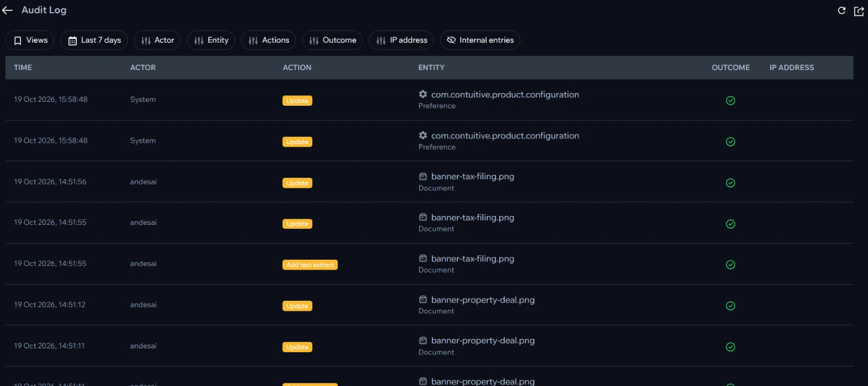This screenshot has height=386, width=868.
Task: Click Document label in the 14:51:56 row
Action: click(436, 188)
